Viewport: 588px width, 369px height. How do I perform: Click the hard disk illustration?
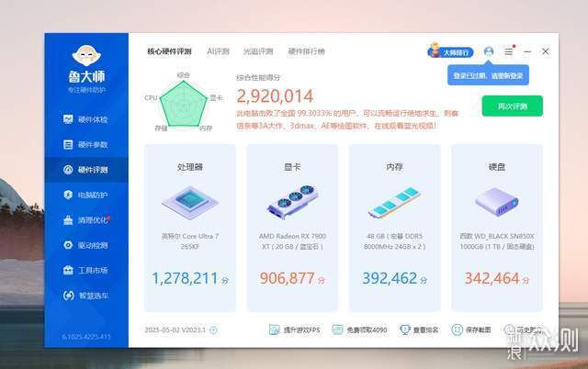pos(497,202)
